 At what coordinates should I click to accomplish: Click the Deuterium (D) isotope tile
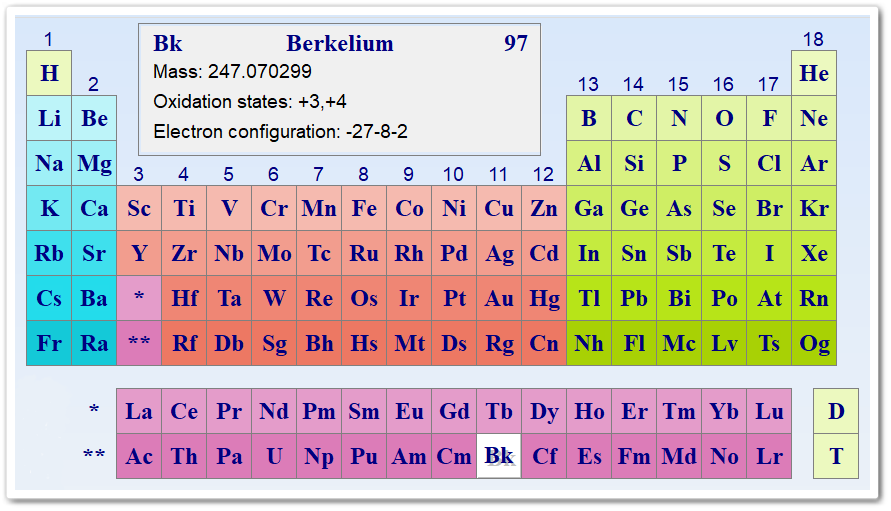(x=836, y=411)
